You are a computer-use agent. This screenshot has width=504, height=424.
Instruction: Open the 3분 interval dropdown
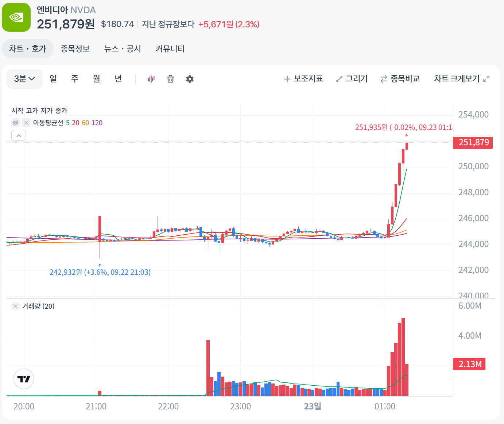(x=24, y=79)
